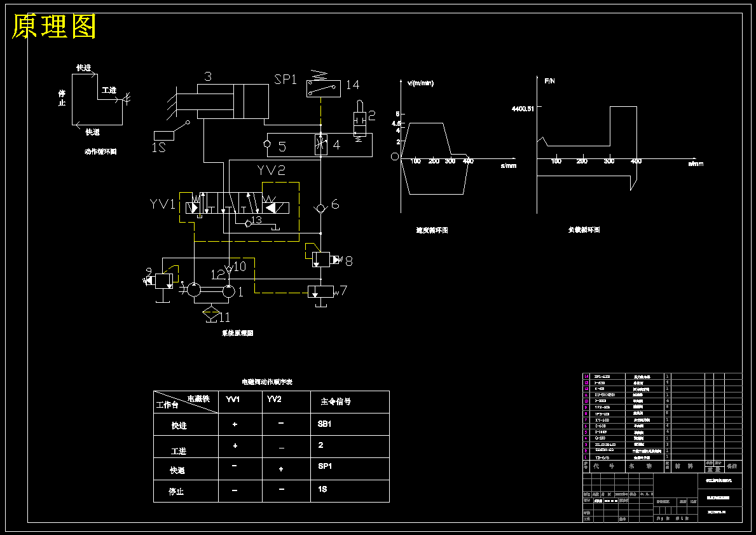Click the variable pump symbol left of pump 1
Image resolution: width=756 pixels, height=535 pixels.
click(193, 289)
